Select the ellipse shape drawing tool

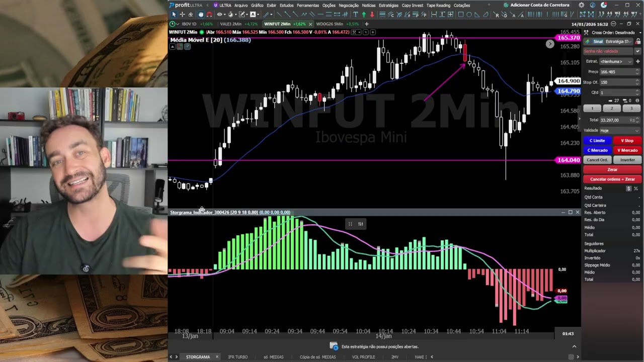(x=469, y=14)
